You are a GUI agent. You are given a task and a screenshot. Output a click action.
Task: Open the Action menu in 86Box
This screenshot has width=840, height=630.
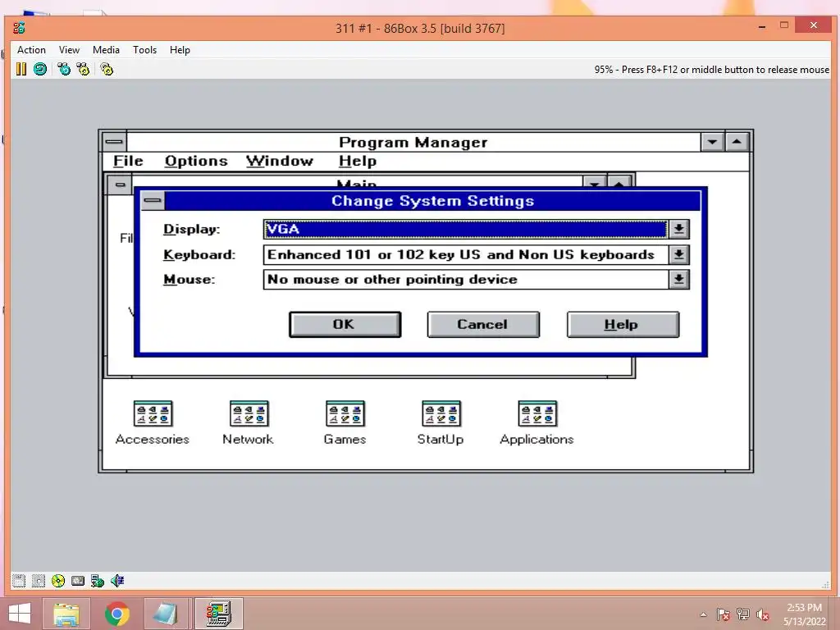[x=32, y=50]
